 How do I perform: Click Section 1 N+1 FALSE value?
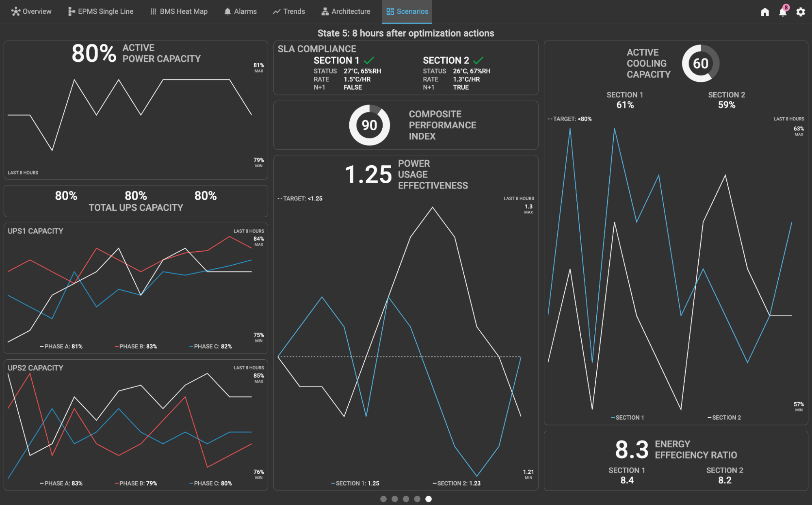pos(353,87)
